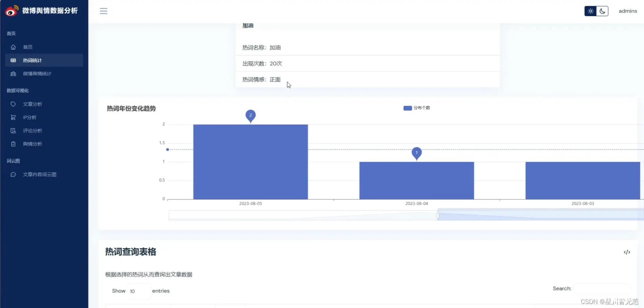This screenshot has height=308, width=644.
Task: Click the 微博舆情统计 sidebar icon
Action: tap(13, 74)
